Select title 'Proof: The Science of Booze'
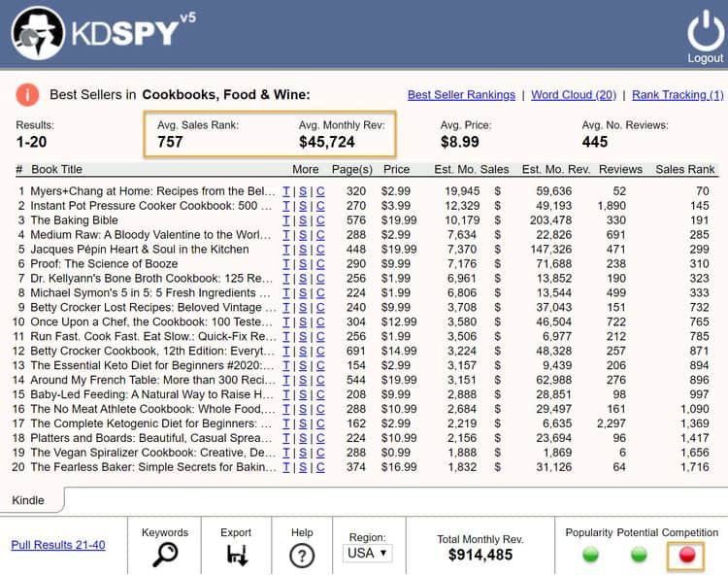 point(104,264)
